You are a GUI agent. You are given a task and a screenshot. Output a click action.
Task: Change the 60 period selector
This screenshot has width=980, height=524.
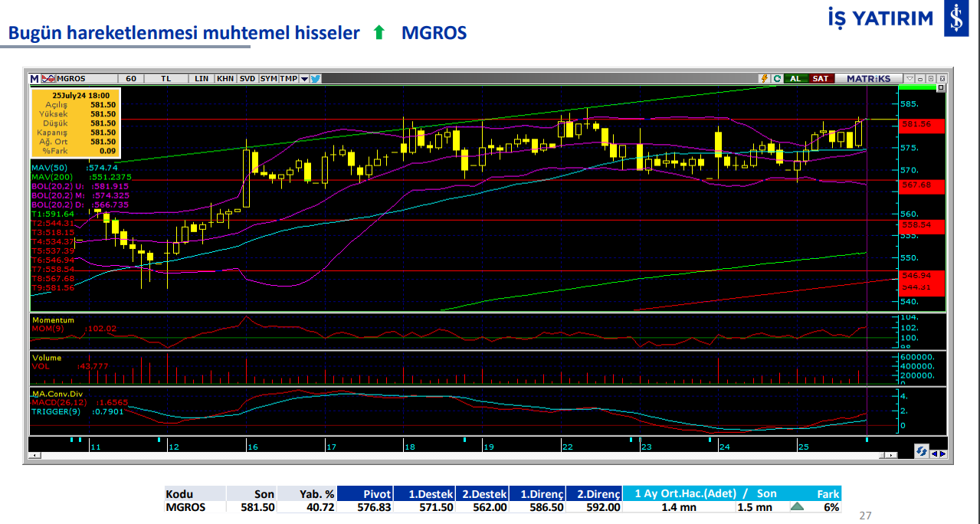(x=131, y=78)
